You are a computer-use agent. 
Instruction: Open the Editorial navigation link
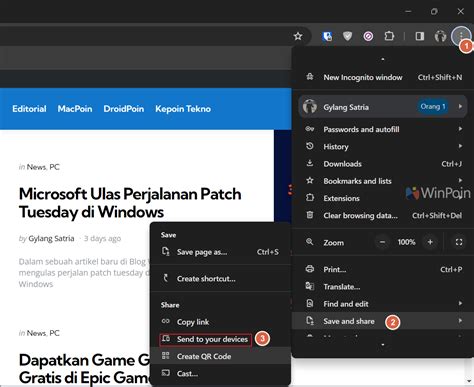(29, 109)
